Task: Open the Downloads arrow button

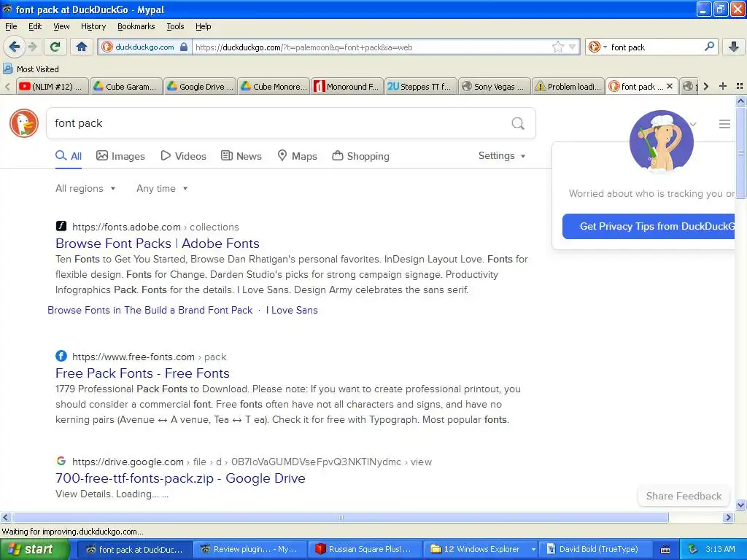Action: pos(734,47)
